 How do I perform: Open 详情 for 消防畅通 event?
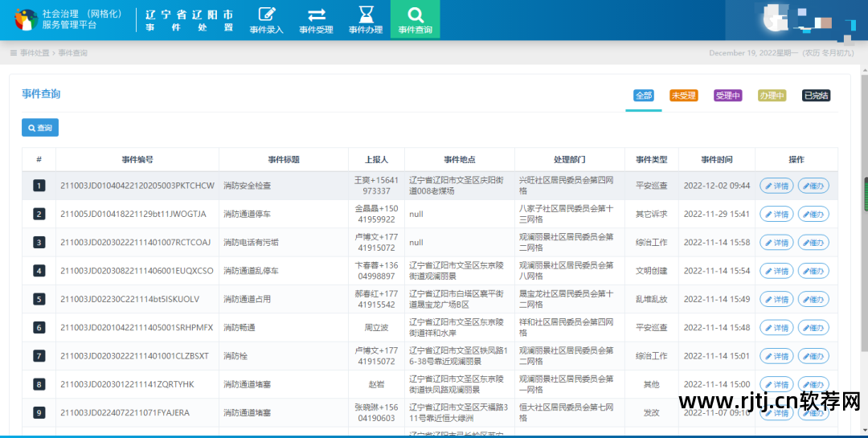776,328
